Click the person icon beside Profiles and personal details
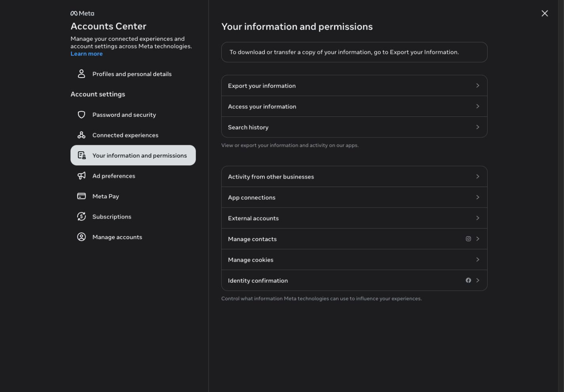Screen dimensions: 564x392 coord(82,74)
